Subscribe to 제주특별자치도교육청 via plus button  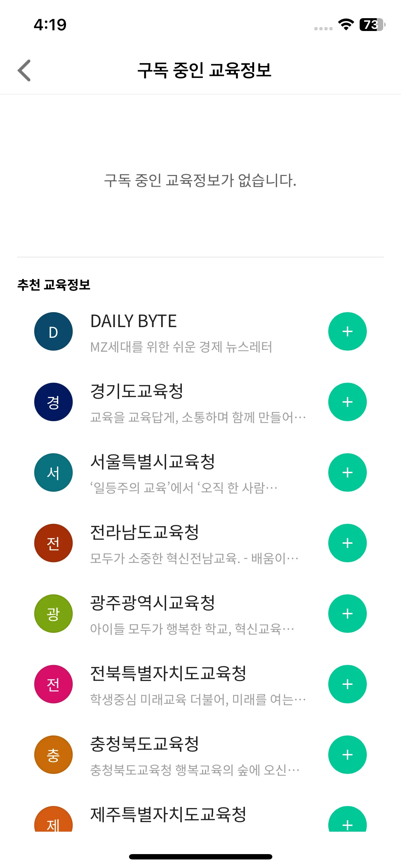click(x=347, y=821)
